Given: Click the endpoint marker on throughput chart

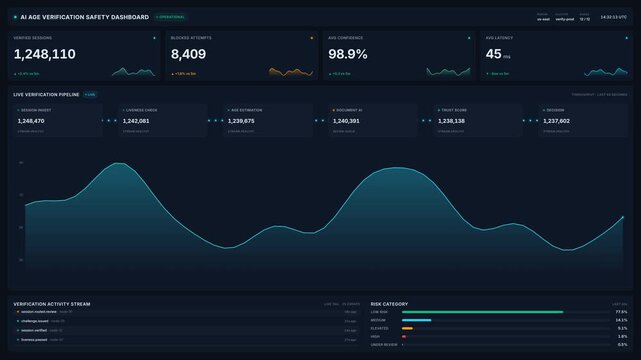Looking at the screenshot, I should click(x=623, y=217).
